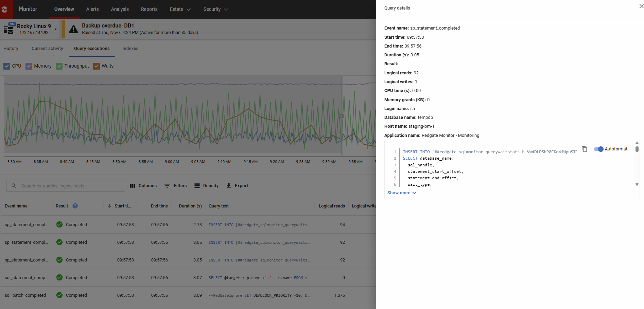Open the Filters options
The width and height of the screenshot is (644, 309).
tap(176, 186)
